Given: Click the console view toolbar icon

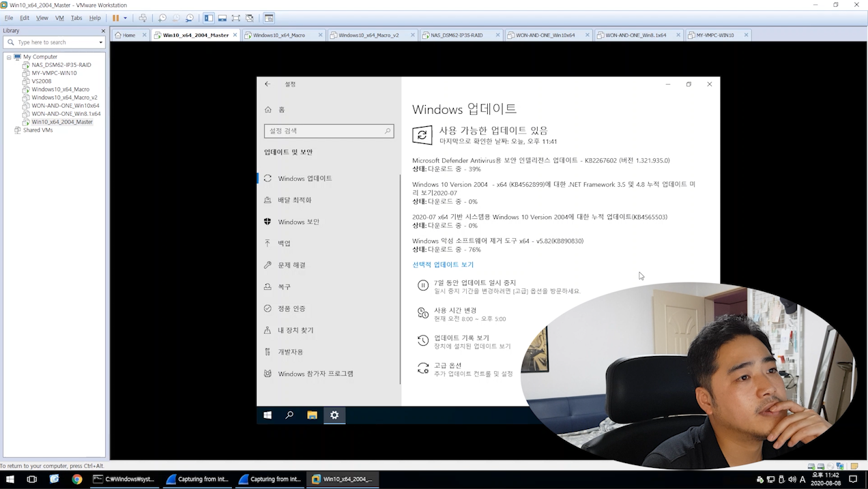Looking at the screenshot, I should tap(269, 18).
